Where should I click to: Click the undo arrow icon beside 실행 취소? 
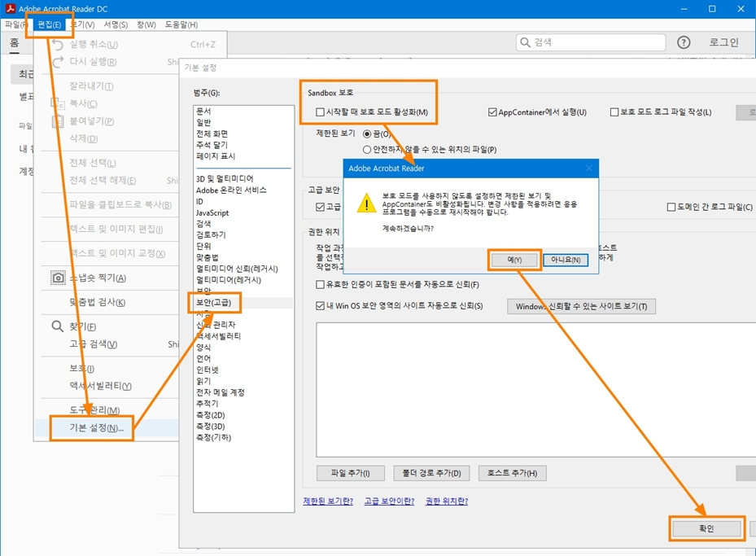tap(58, 44)
